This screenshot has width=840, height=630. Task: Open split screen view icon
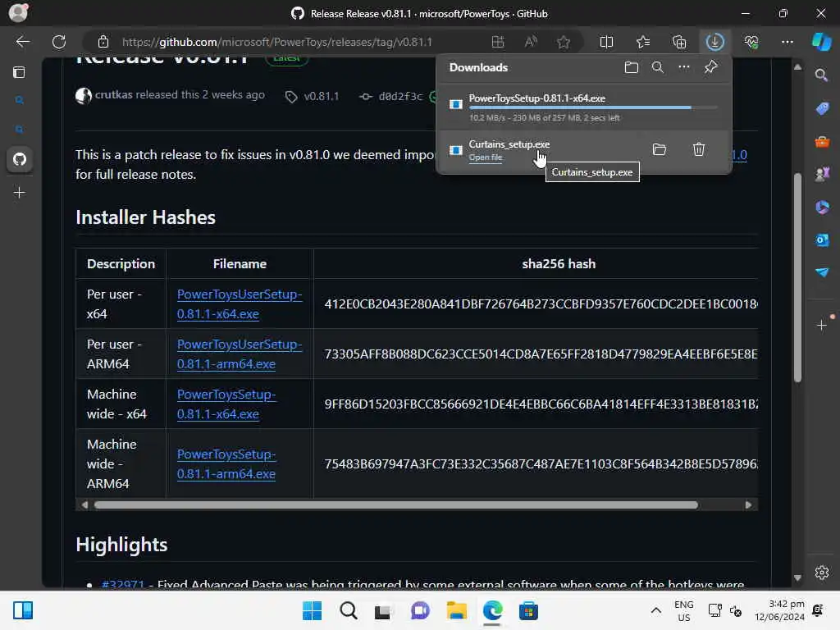[x=606, y=42]
